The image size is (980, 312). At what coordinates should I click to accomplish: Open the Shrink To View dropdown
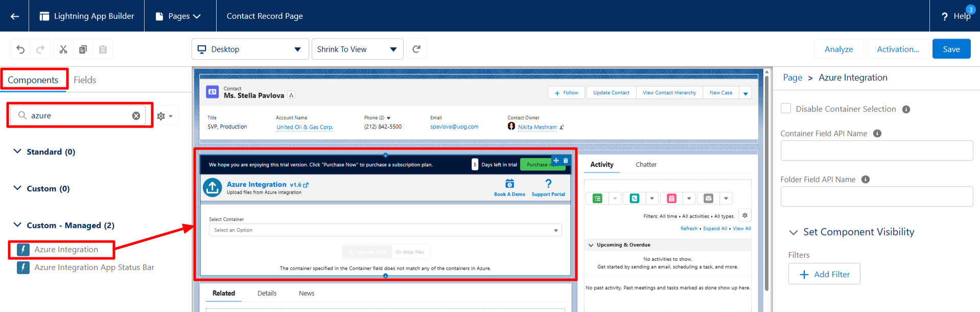tap(357, 50)
